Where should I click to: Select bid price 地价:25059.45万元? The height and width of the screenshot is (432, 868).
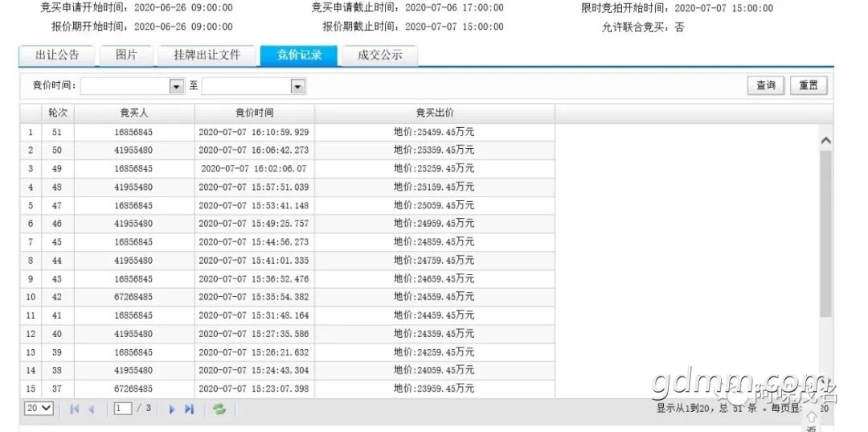434,205
